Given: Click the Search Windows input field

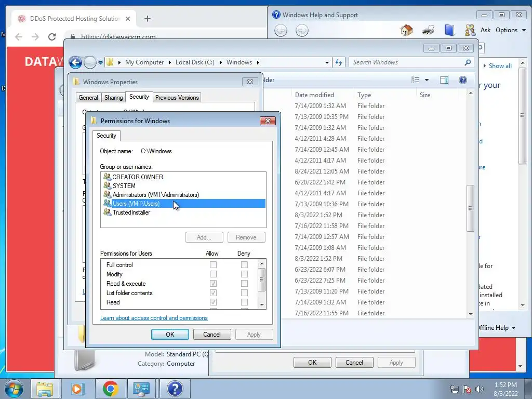Looking at the screenshot, I should [x=407, y=62].
